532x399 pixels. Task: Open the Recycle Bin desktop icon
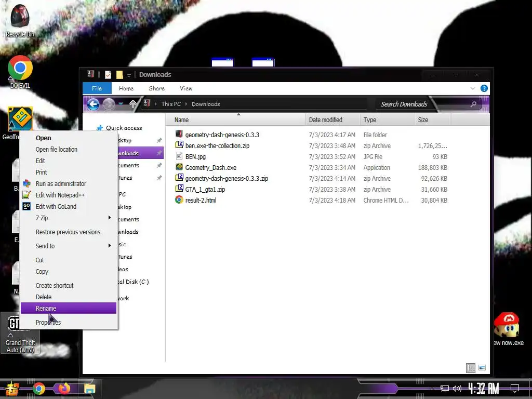pyautogui.click(x=20, y=20)
